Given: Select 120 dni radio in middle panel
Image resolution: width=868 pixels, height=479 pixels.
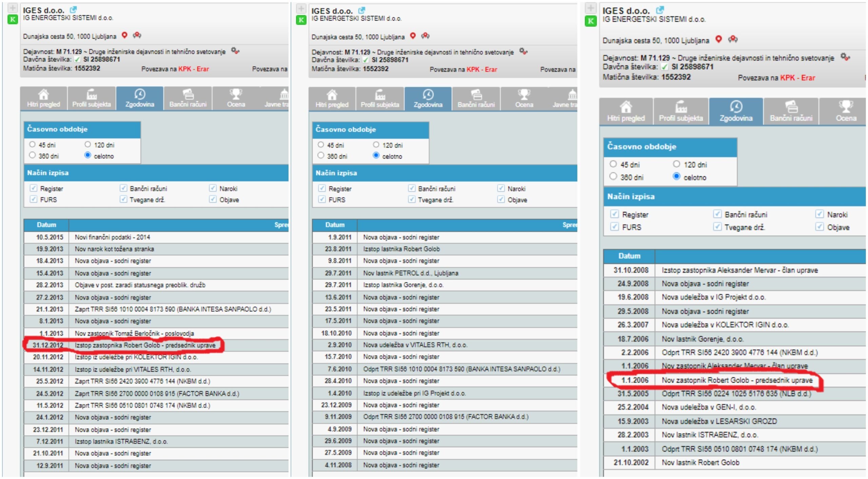Looking at the screenshot, I should [376, 145].
